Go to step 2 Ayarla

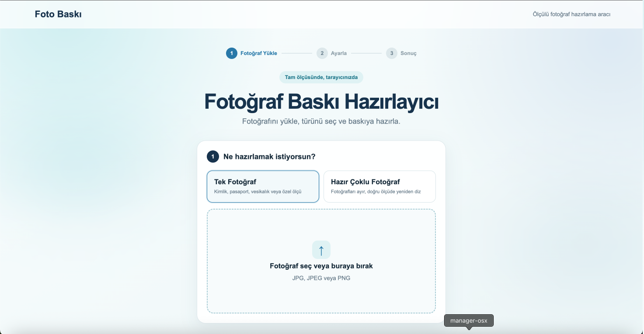click(x=332, y=53)
